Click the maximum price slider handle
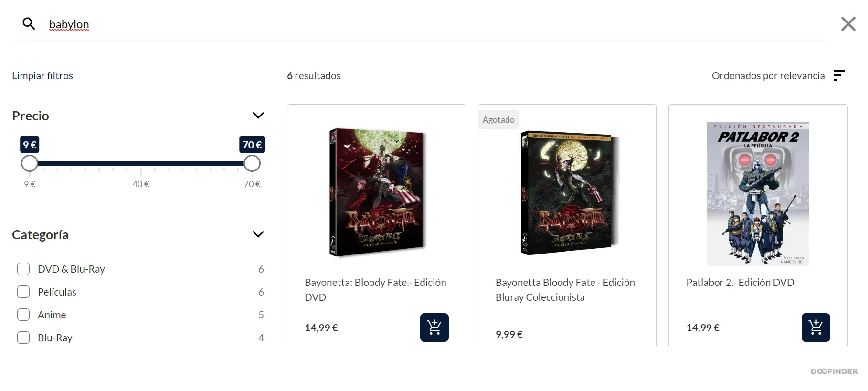 click(x=252, y=163)
